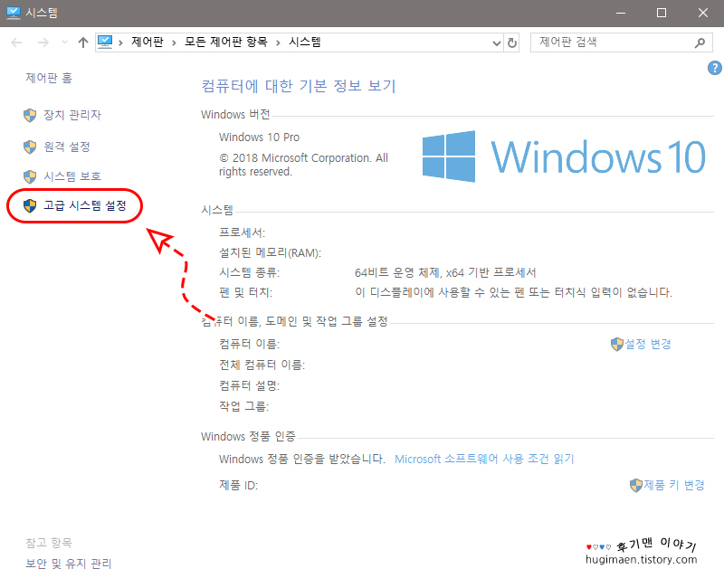Click the shield icon beside 장치 관리자
Screen dimensions: 724x588
(30, 115)
